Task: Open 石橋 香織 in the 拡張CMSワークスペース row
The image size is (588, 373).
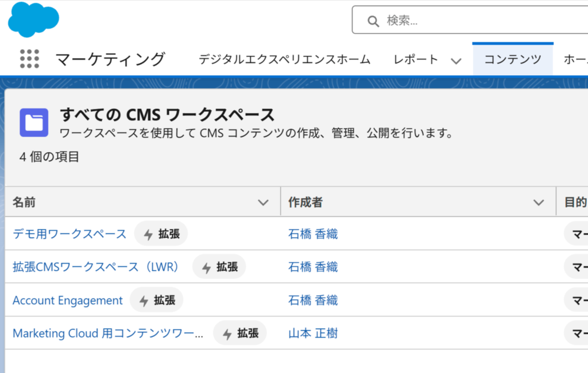Action: pyautogui.click(x=313, y=267)
